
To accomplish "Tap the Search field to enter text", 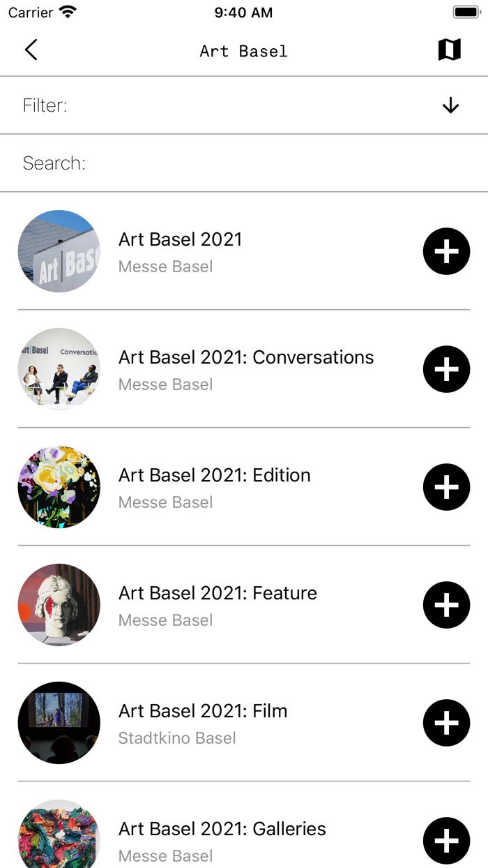I will [244, 163].
